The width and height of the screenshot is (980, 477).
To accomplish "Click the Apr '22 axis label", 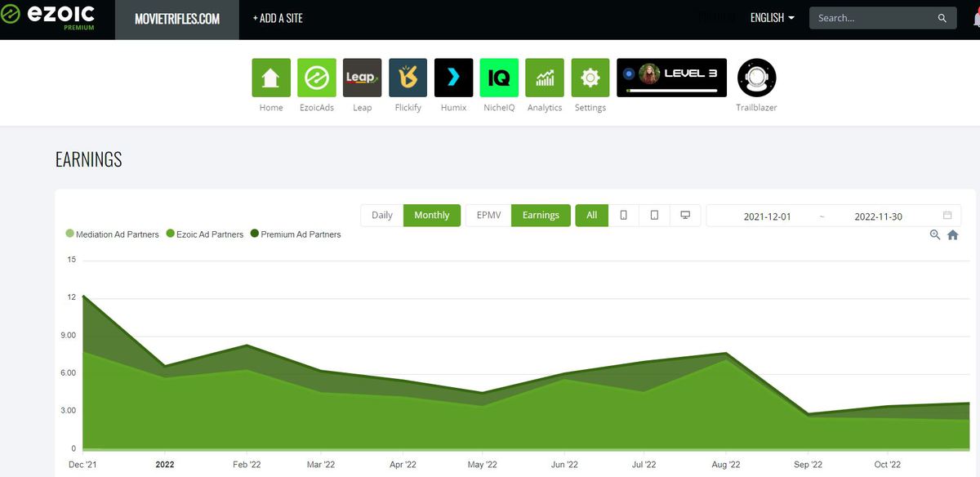I will click(401, 465).
